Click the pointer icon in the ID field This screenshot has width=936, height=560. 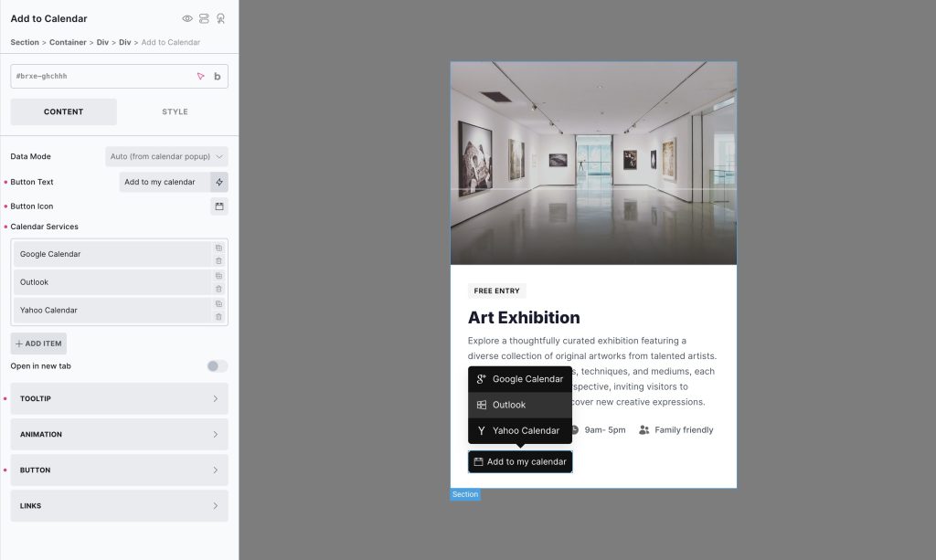(200, 77)
